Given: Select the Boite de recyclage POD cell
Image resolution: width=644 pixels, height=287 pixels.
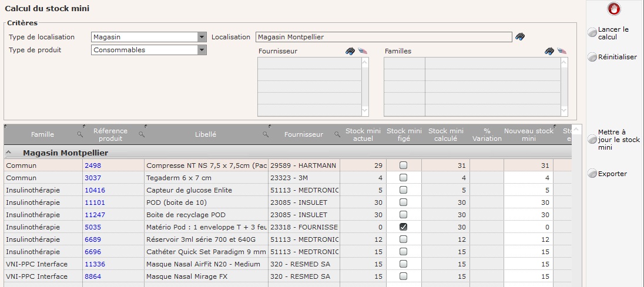Looking at the screenshot, I should pyautogui.click(x=206, y=214).
